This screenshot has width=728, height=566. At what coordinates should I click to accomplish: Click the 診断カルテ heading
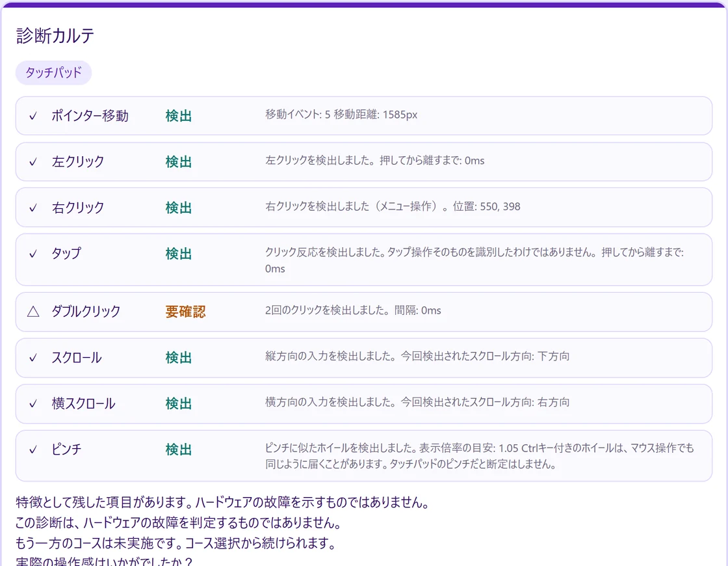tap(55, 36)
